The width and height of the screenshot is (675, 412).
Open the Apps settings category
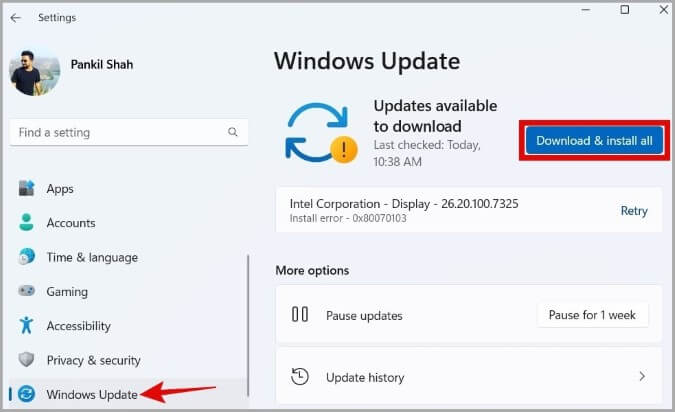click(x=60, y=189)
